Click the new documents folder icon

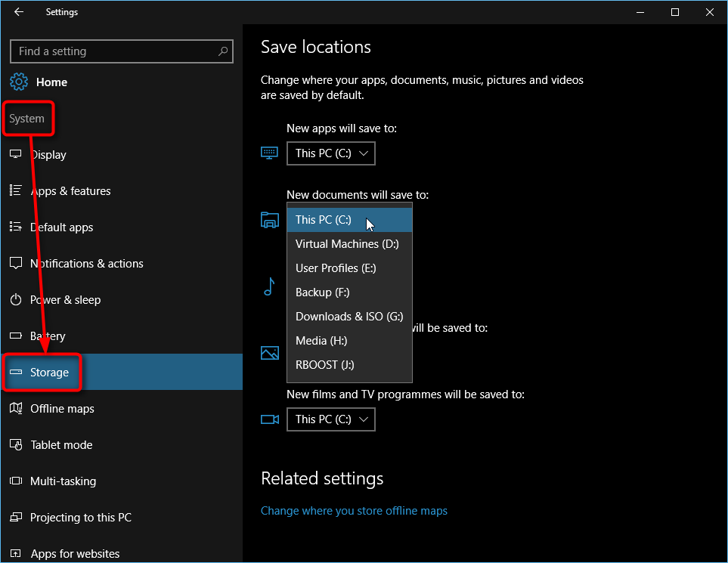click(x=269, y=220)
